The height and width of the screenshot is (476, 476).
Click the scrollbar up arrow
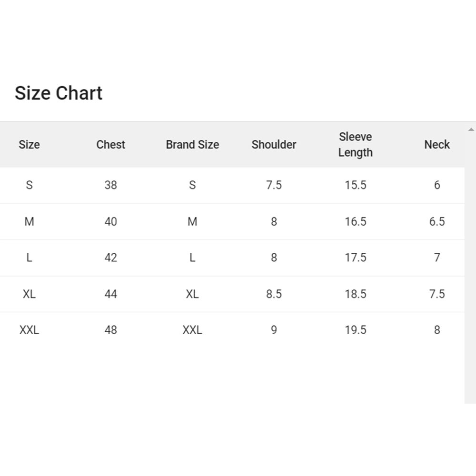click(x=471, y=129)
